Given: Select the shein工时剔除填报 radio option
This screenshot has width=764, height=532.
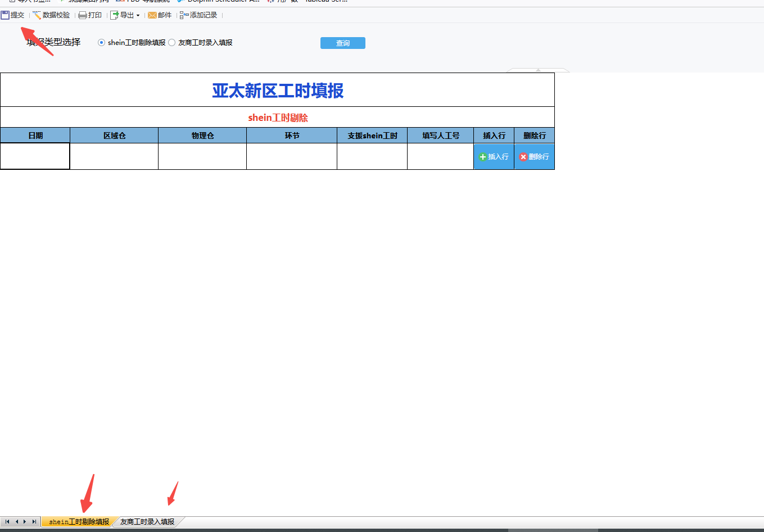Looking at the screenshot, I should pos(102,43).
